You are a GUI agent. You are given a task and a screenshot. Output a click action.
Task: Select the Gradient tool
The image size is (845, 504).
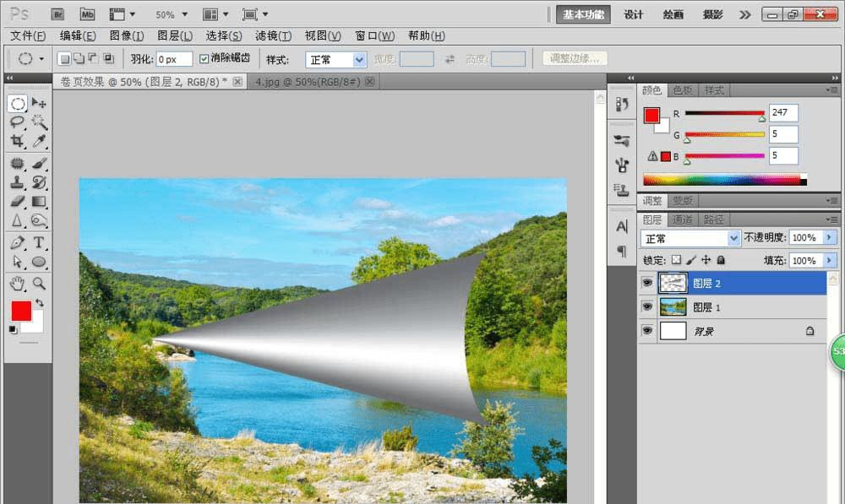[39, 202]
